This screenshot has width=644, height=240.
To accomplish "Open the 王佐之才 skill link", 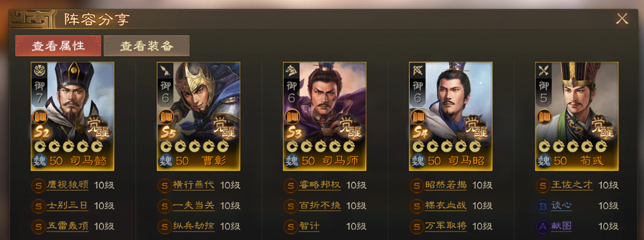I will 572,185.
